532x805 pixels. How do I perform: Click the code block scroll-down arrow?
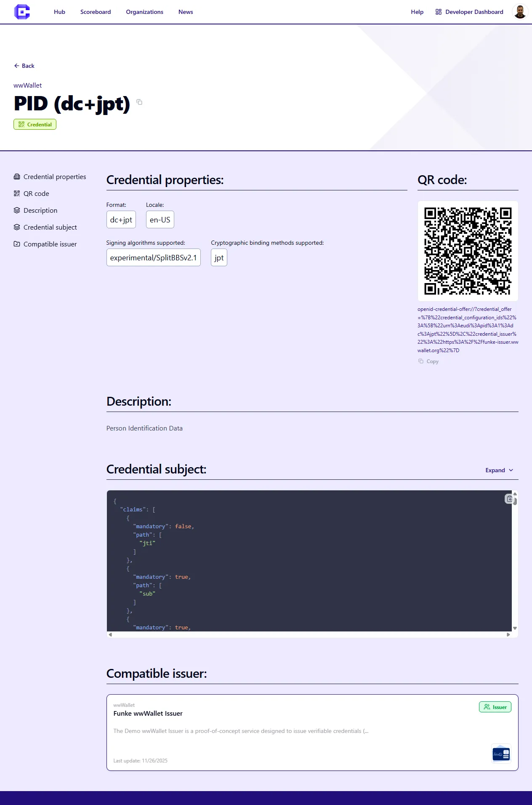tap(515, 628)
